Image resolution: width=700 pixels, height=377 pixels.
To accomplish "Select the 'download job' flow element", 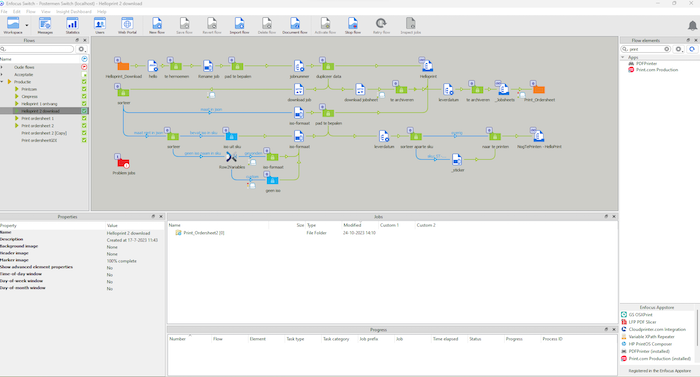I will 299,90.
